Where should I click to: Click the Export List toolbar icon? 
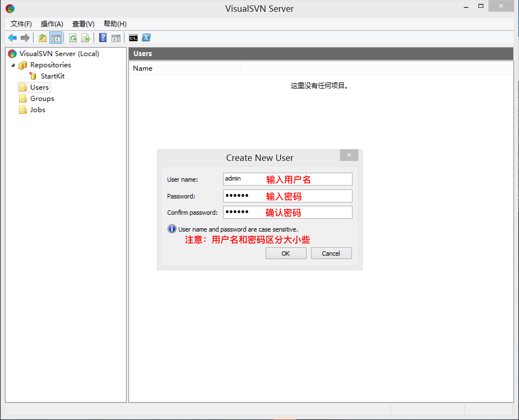click(86, 38)
